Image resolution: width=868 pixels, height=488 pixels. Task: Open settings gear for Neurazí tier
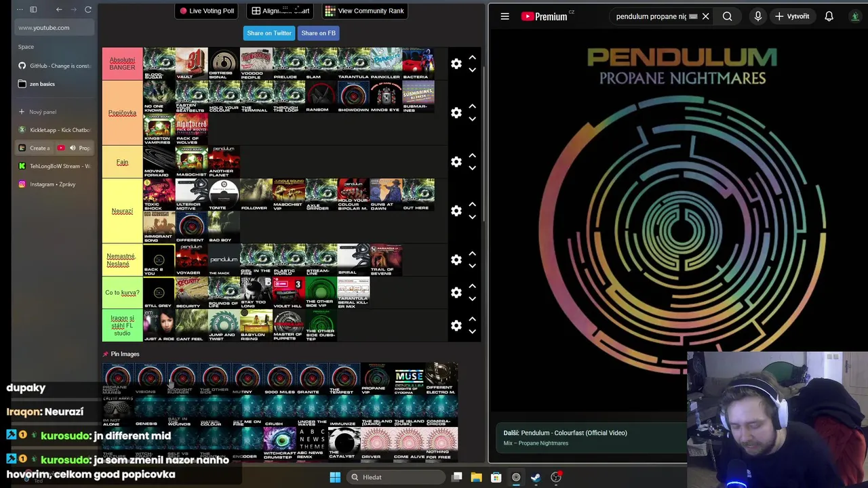456,211
